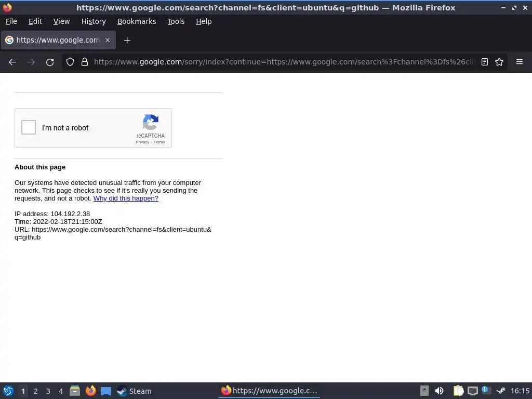Open the volume control icon
The width and height of the screenshot is (532, 399).
coord(439,391)
